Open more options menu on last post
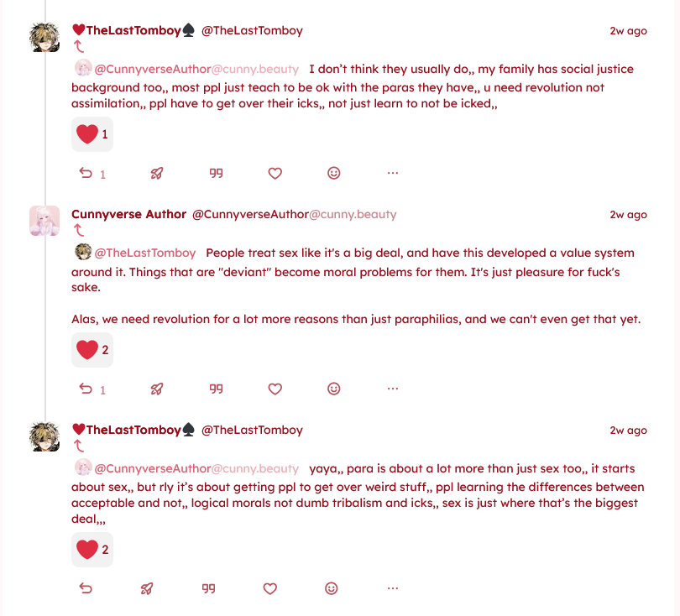Screen dimensions: 680x616 pyautogui.click(x=392, y=588)
